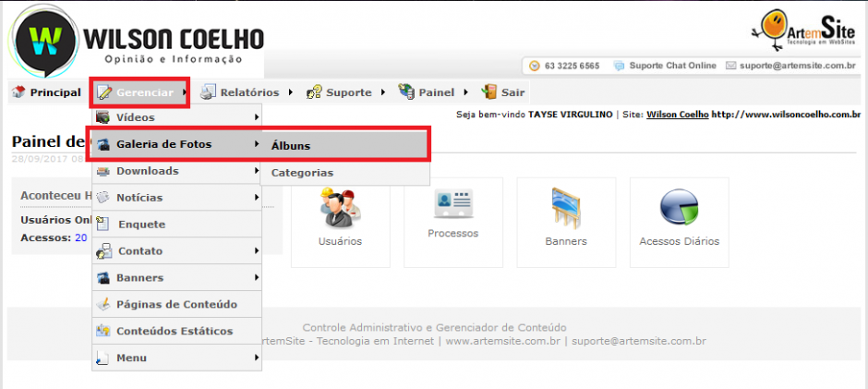
Task: Click the question mark icon beside Suporte
Action: click(314, 92)
